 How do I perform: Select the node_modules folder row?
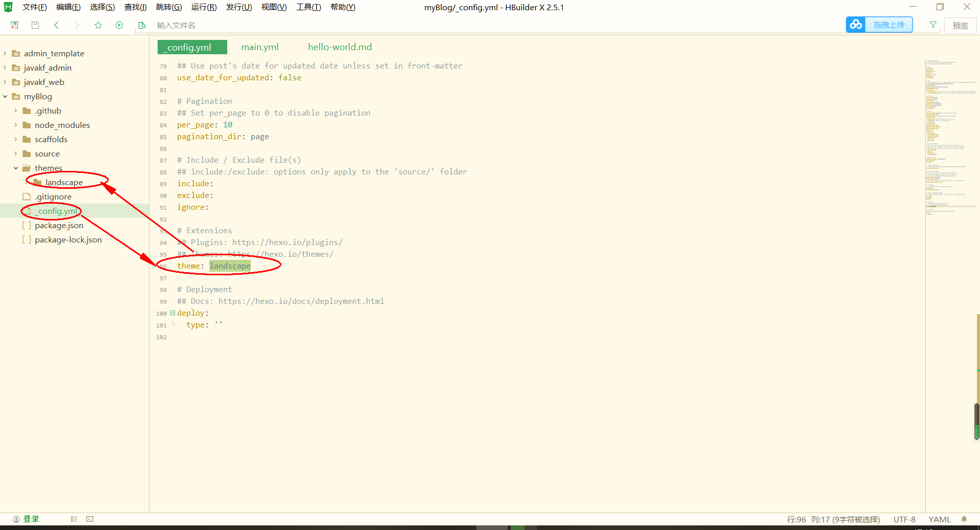click(x=74, y=125)
